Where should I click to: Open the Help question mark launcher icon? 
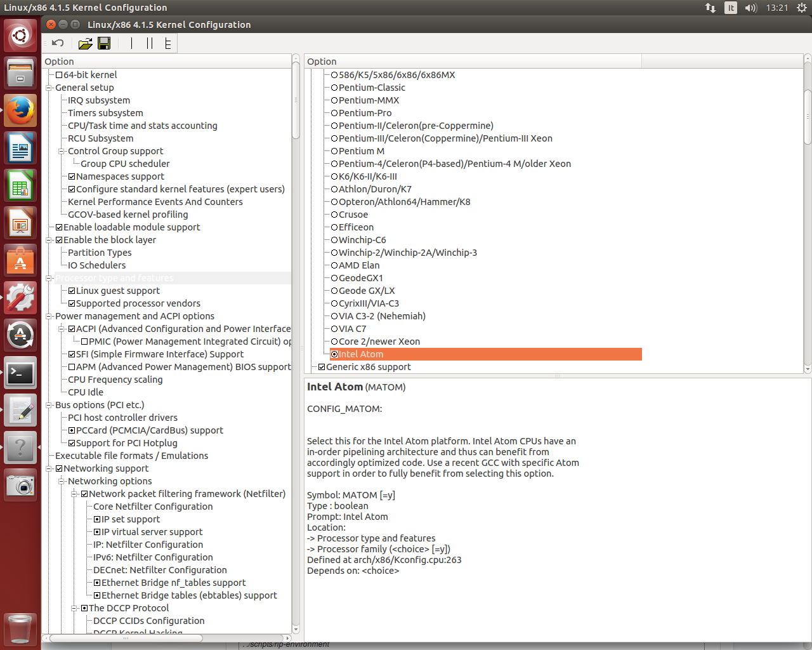tap(20, 448)
